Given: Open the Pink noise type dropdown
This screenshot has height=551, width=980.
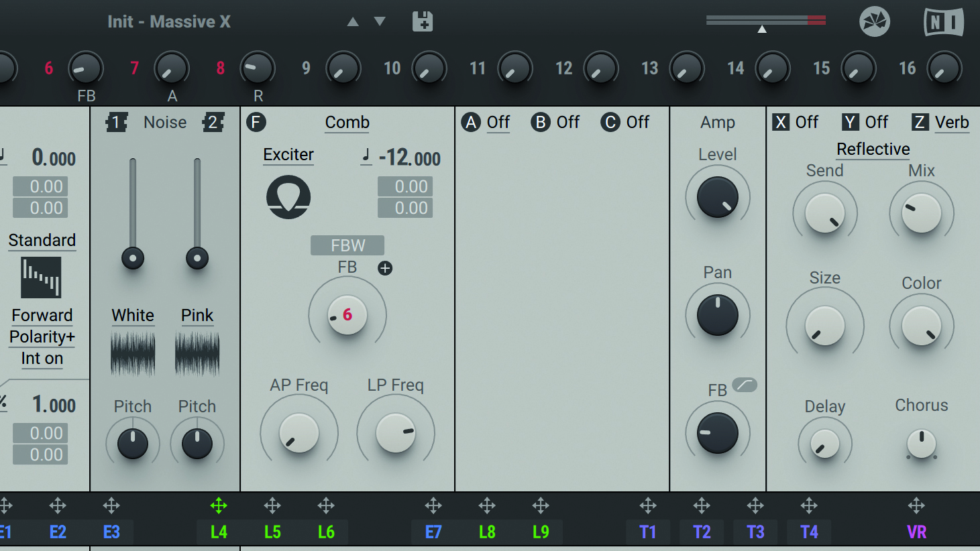Looking at the screenshot, I should (x=197, y=316).
